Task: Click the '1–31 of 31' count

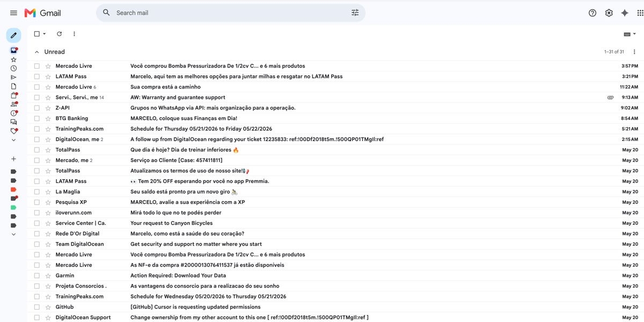Action: click(614, 52)
